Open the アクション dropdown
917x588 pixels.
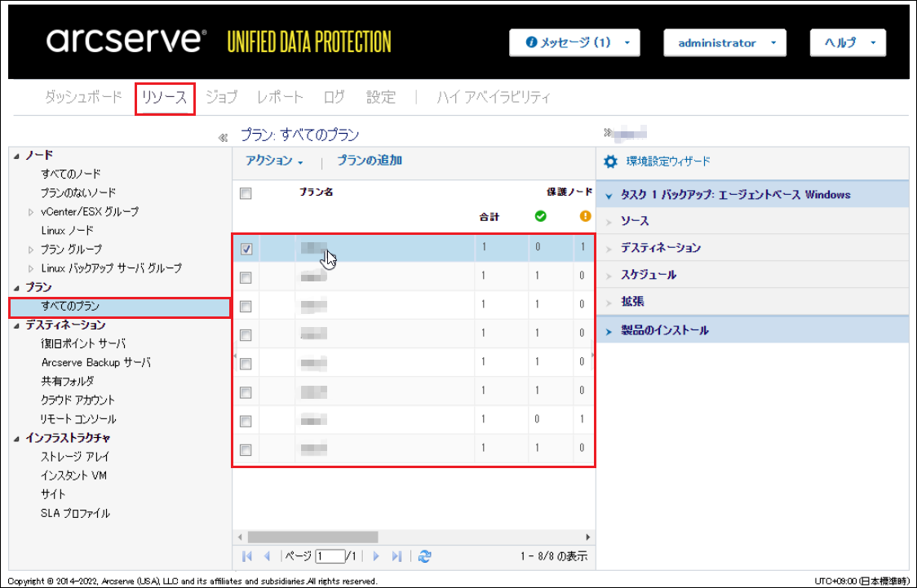click(273, 161)
